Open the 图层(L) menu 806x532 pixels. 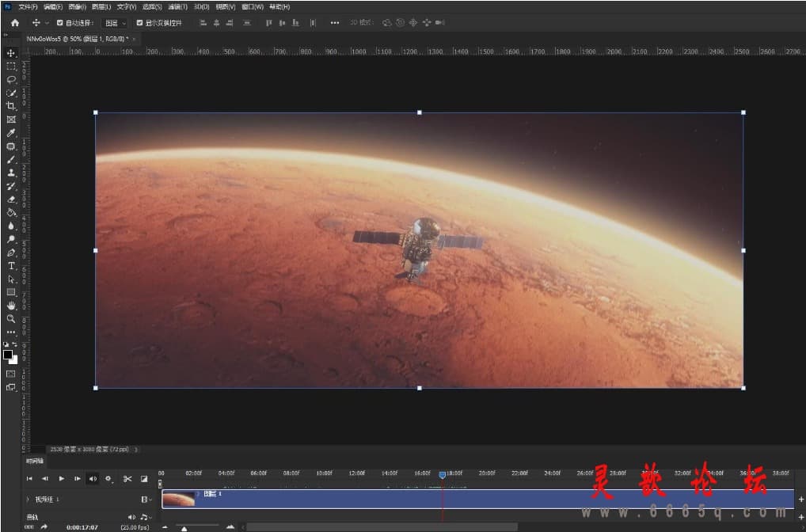(x=101, y=6)
